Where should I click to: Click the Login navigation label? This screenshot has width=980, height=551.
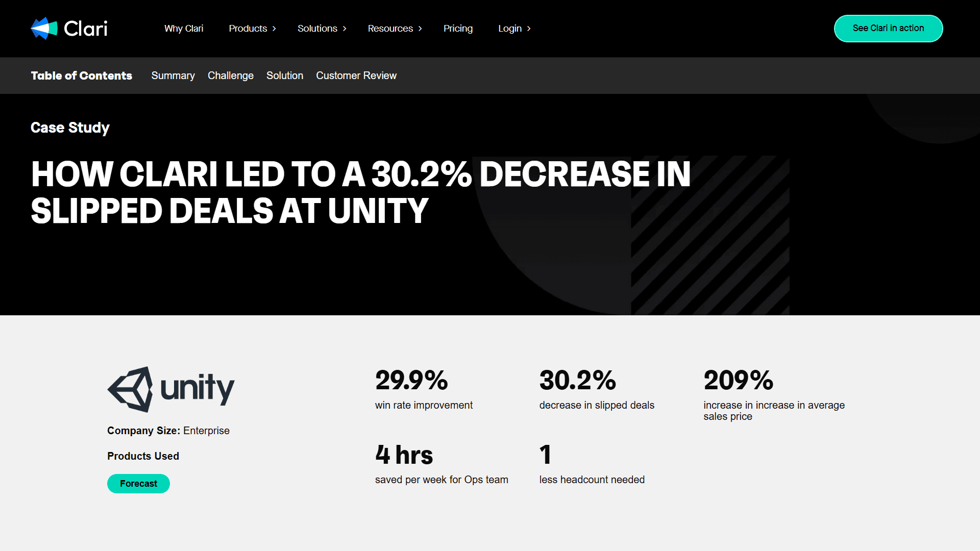point(509,29)
